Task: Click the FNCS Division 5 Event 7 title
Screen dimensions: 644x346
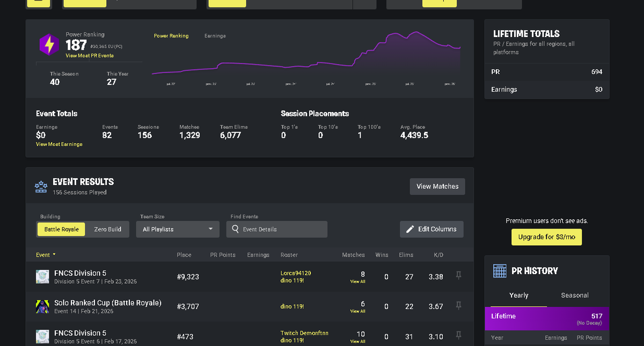Action: tap(80, 273)
